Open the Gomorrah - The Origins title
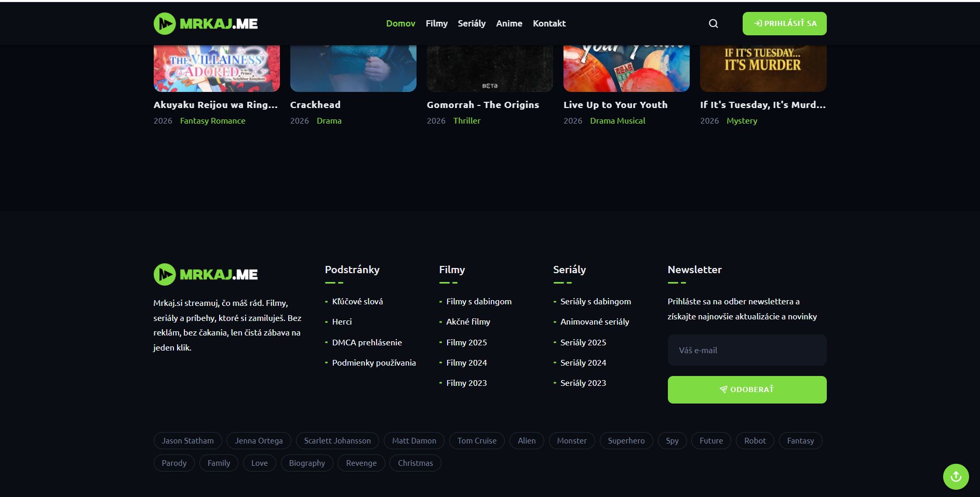This screenshot has height=497, width=980. click(482, 105)
